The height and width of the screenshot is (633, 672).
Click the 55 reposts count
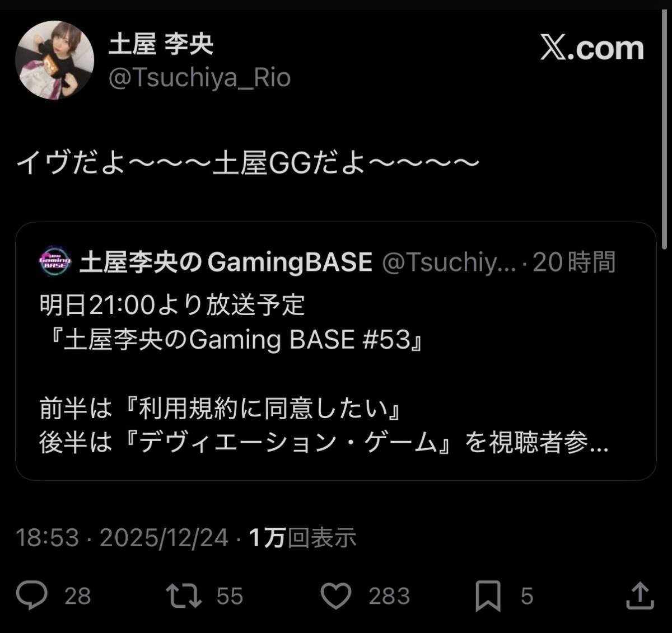click(x=230, y=597)
